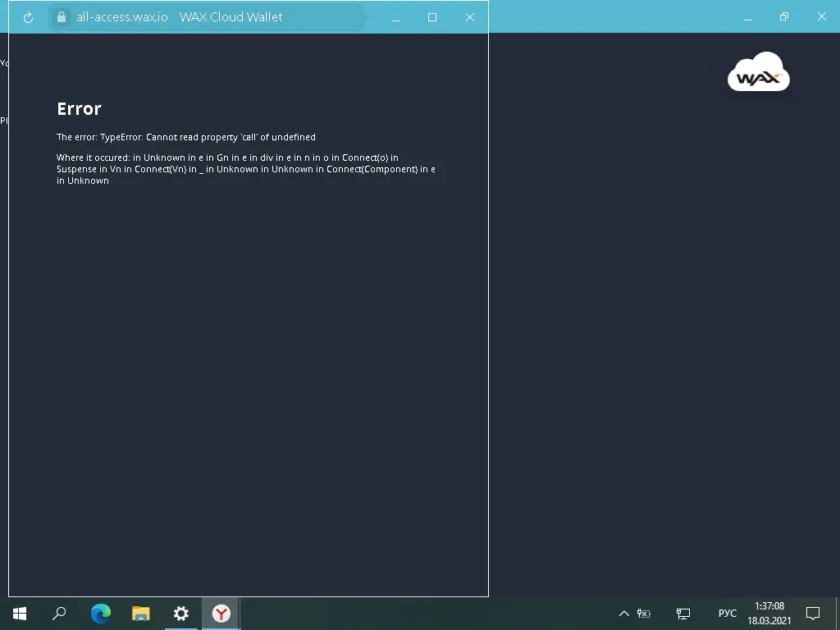Open Settings gear app in taskbar
This screenshot has height=630, width=840.
pyautogui.click(x=181, y=614)
